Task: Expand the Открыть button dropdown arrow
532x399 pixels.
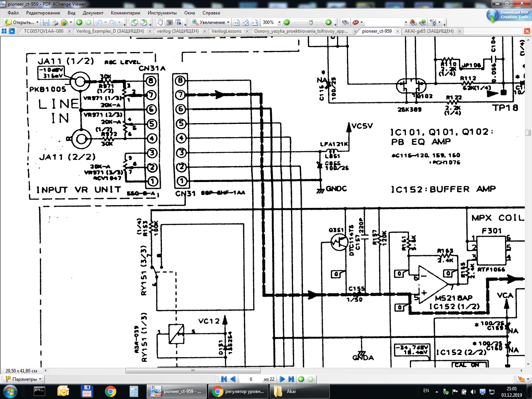Action: tap(37, 22)
